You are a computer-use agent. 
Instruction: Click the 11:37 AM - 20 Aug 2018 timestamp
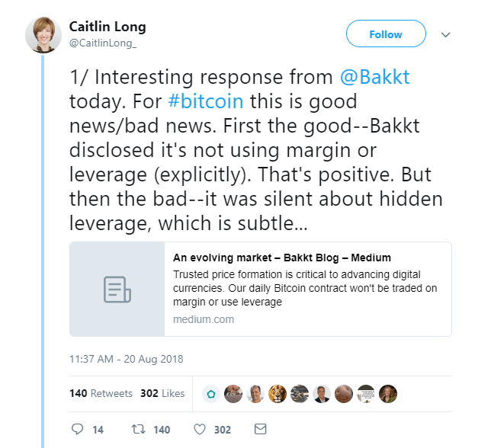point(126,359)
